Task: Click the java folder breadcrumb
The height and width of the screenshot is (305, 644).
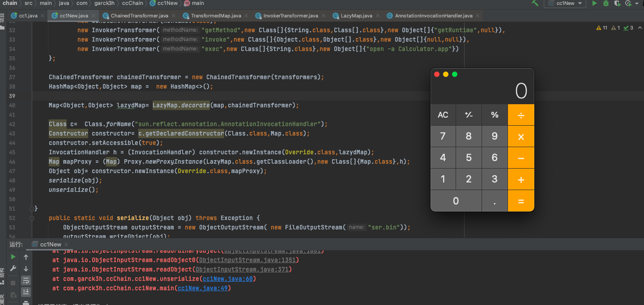Action: click(64, 3)
